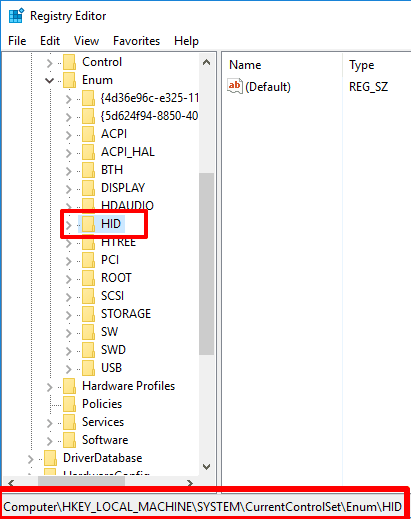Click the Policies folder icon
The height and width of the screenshot is (519, 411).
tap(69, 404)
